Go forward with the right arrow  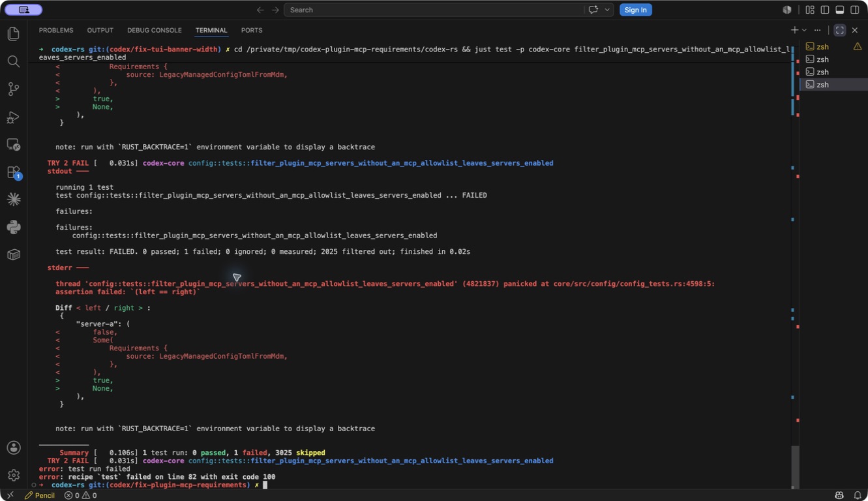coord(275,10)
